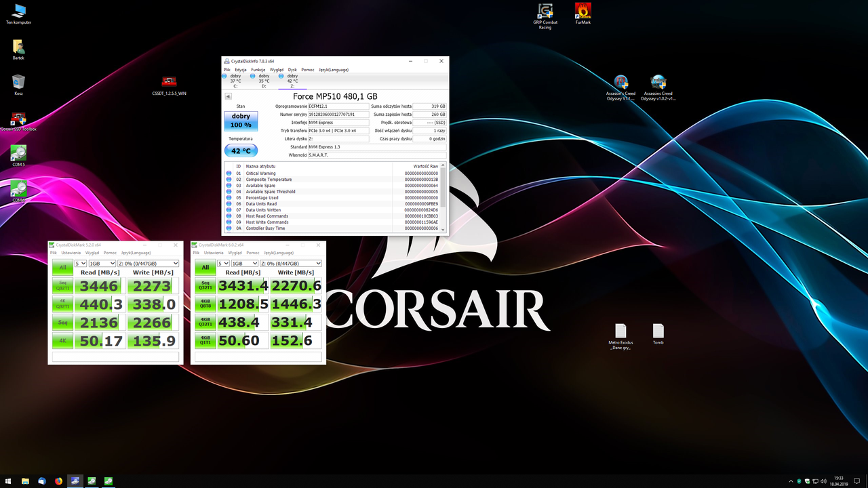Open drive Z: dropdown in CrystalDiskMark 5.2.0
The image size is (868, 488).
tap(148, 263)
